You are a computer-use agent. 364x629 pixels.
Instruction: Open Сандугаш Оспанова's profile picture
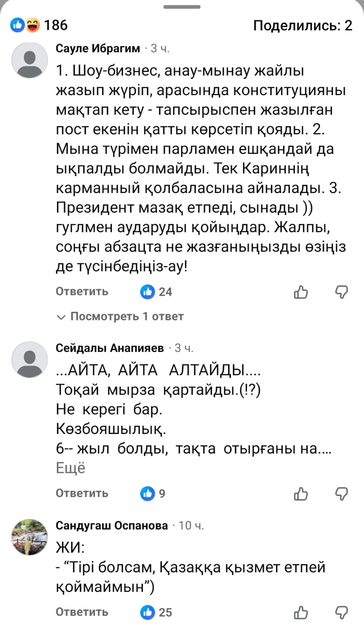pos(29,537)
